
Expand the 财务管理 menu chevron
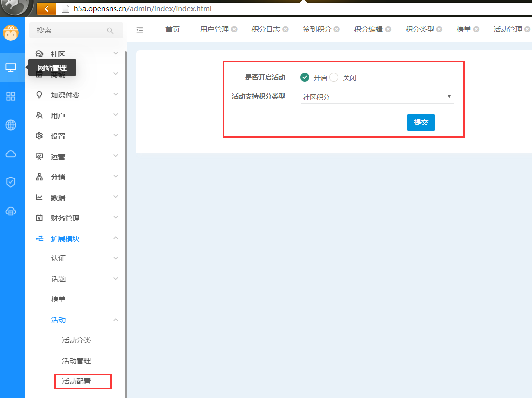pos(116,217)
